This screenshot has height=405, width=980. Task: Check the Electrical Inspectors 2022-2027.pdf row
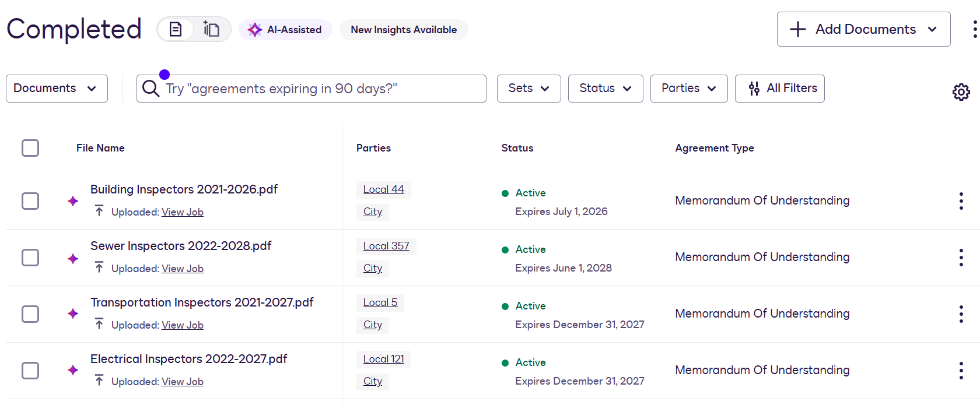(30, 371)
